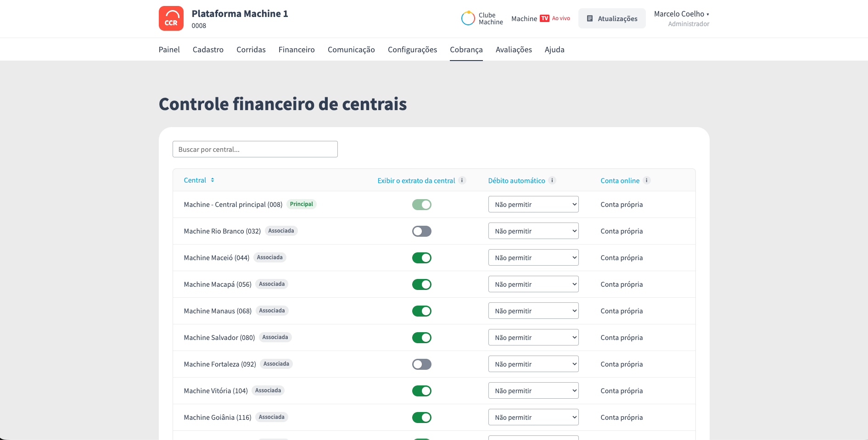The image size is (868, 440).
Task: Click Associada badge on Macapá row
Action: click(x=272, y=284)
